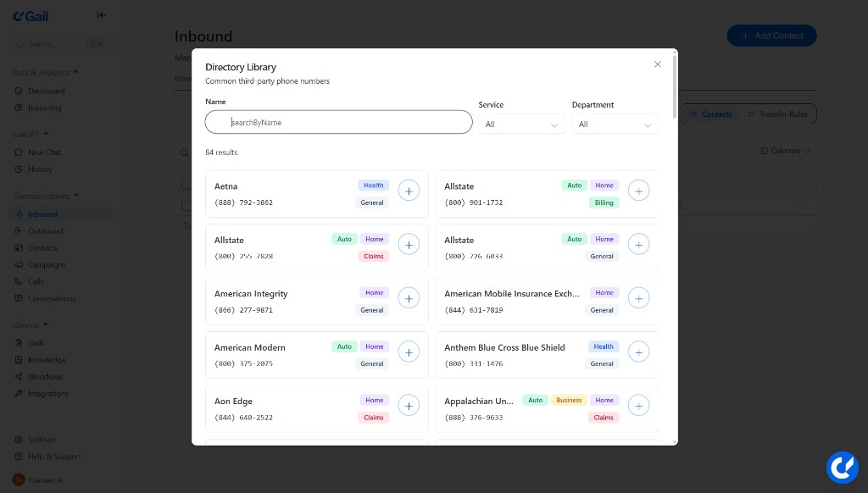Open the Gail chat bubble widget

click(x=842, y=467)
